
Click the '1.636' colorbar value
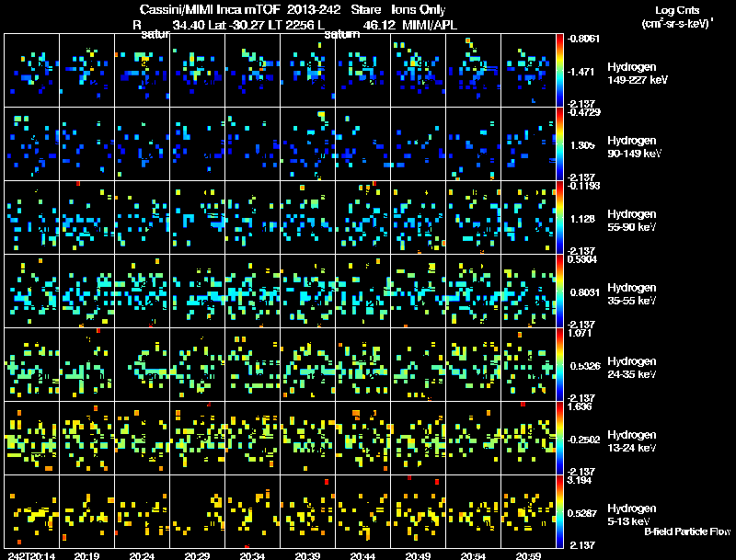pyautogui.click(x=580, y=406)
